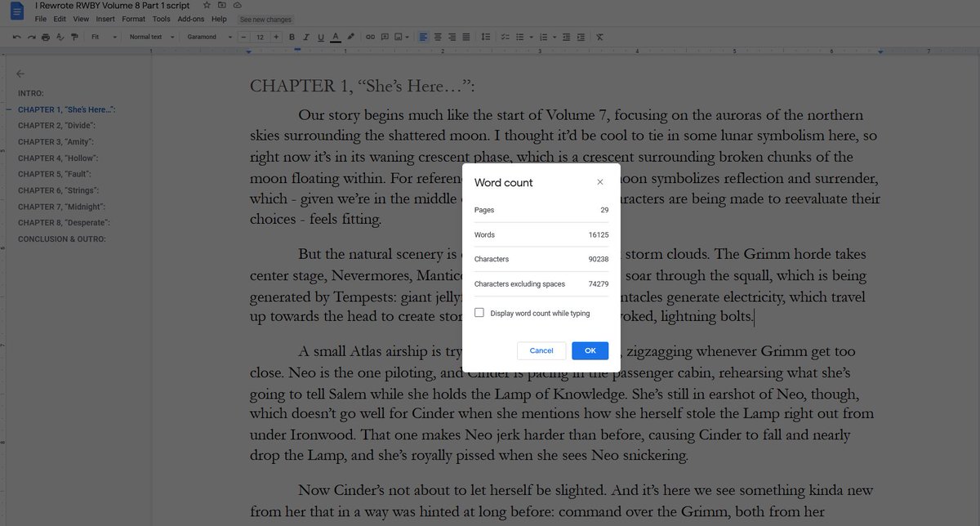Run spelling and grammar check

pyautogui.click(x=60, y=37)
